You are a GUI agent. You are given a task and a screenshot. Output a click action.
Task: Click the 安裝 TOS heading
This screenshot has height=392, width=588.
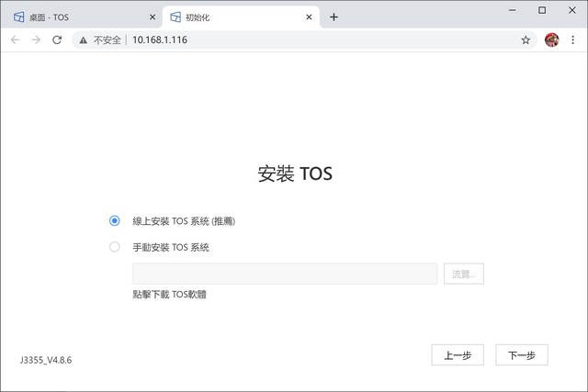pyautogui.click(x=295, y=174)
